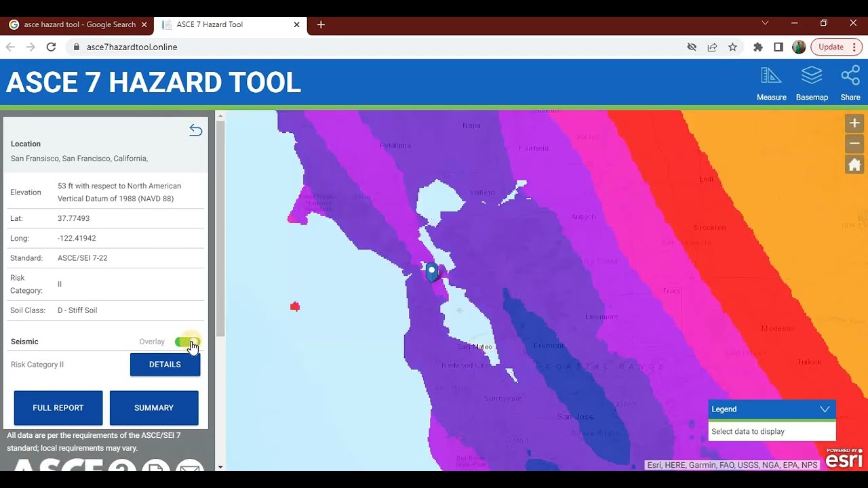
Task: Open Chrome three-dot menu
Action: pos(854,47)
